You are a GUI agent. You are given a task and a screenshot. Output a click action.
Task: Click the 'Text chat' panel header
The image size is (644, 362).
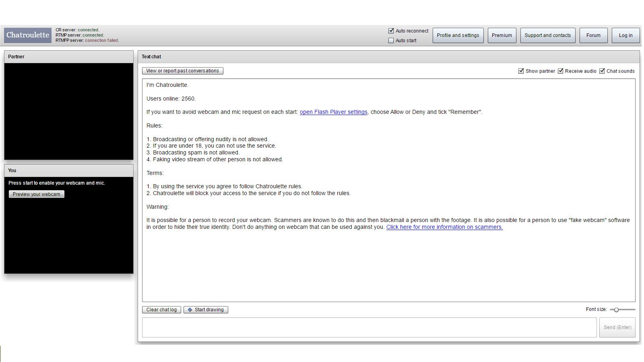[389, 57]
